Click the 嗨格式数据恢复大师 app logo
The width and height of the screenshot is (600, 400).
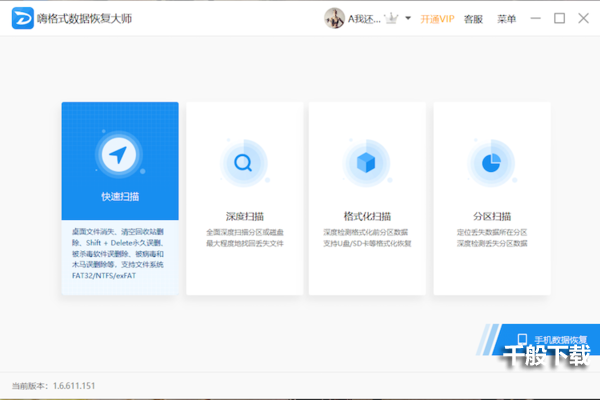(x=23, y=18)
